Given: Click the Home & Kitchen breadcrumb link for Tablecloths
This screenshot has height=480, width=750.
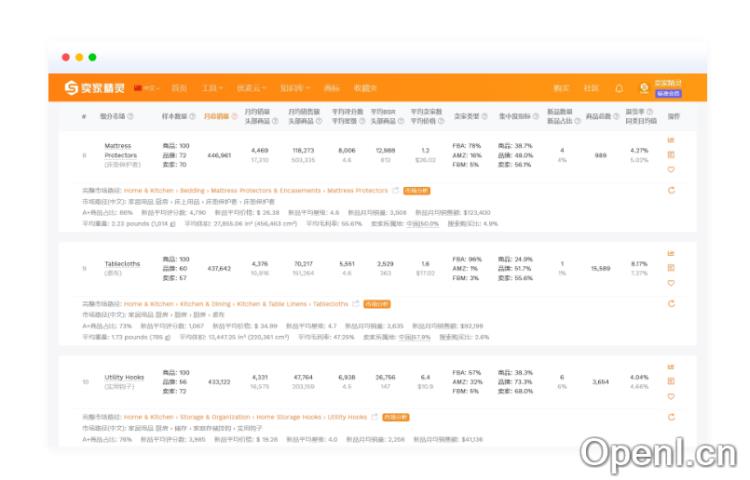Looking at the screenshot, I should [148, 304].
